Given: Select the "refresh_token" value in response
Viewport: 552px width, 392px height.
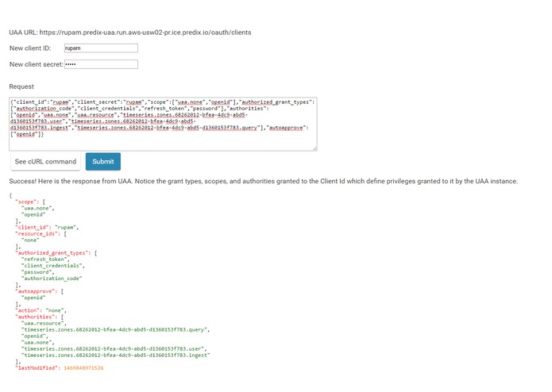Looking at the screenshot, I should 44,259.
